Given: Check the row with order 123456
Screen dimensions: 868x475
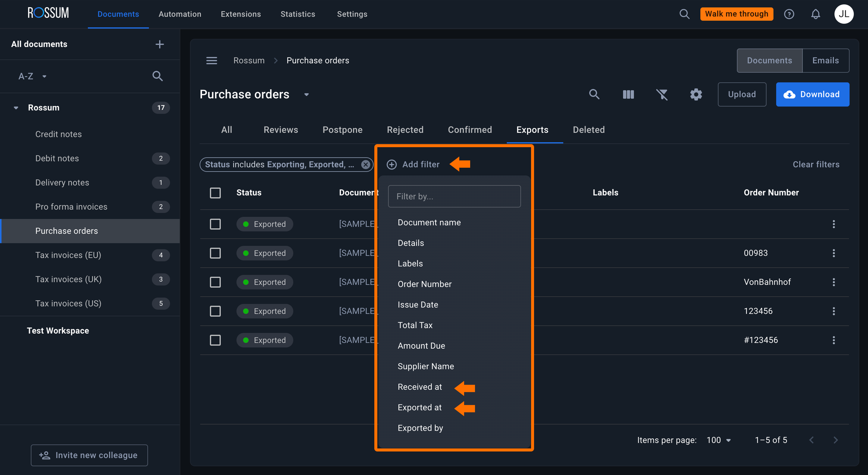Looking at the screenshot, I should [215, 311].
